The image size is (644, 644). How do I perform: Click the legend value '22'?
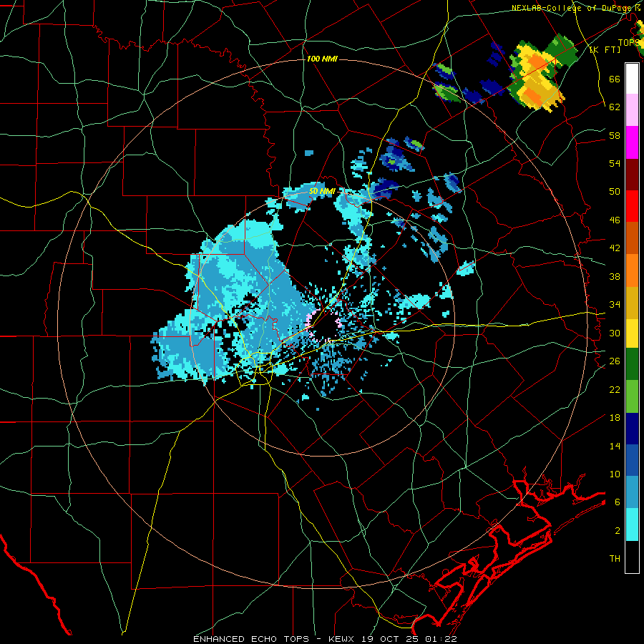(615, 389)
